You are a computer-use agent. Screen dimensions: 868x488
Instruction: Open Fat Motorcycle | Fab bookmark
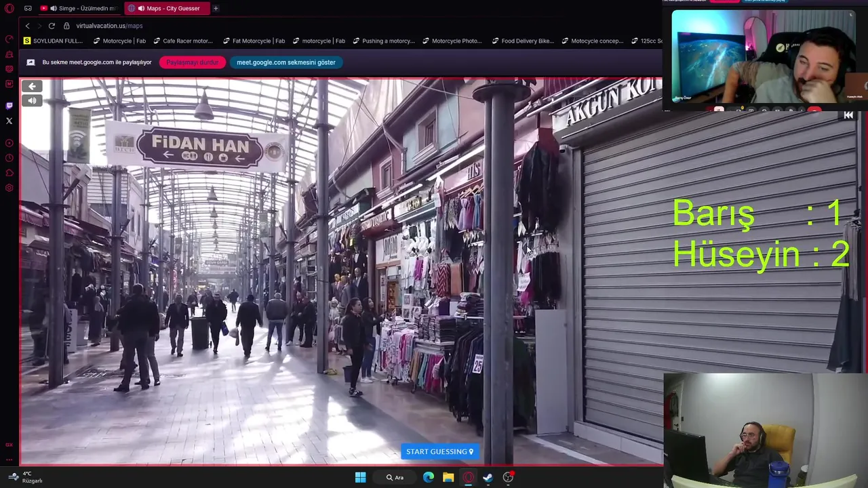click(x=254, y=41)
